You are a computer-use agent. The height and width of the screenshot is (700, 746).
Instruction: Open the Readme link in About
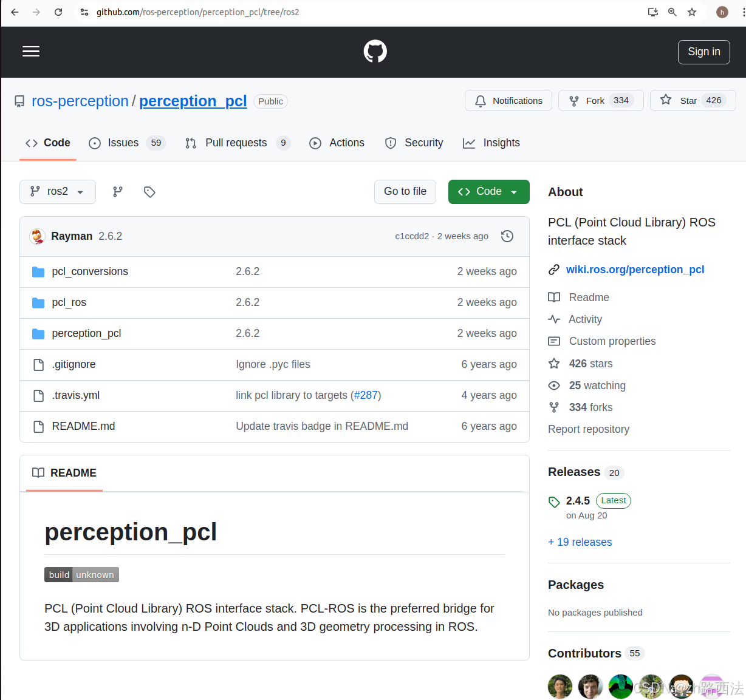(x=579, y=297)
